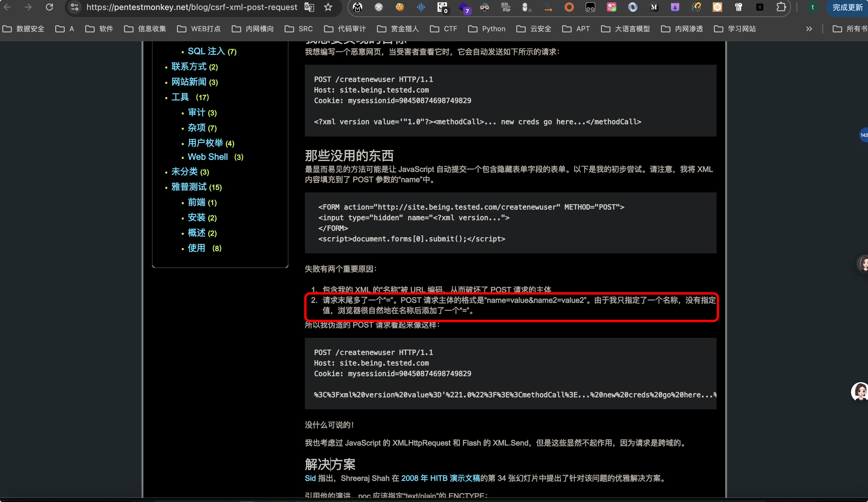Viewport: 868px width, 502px height.
Task: Open the 未分类 category link
Action: coord(185,172)
